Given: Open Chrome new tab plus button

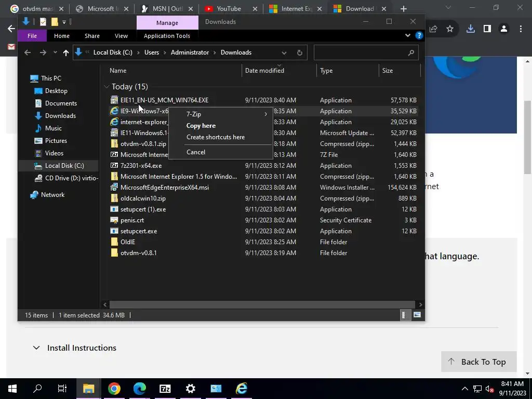Looking at the screenshot, I should click(x=403, y=9).
